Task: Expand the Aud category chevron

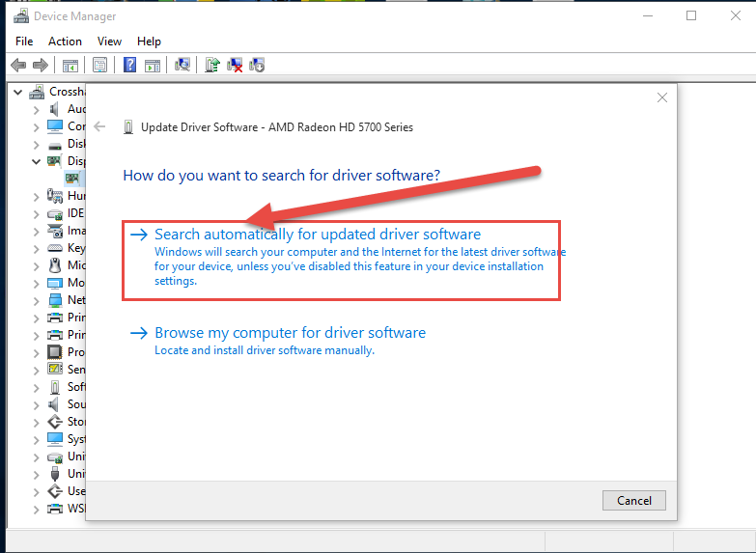Action: point(36,110)
